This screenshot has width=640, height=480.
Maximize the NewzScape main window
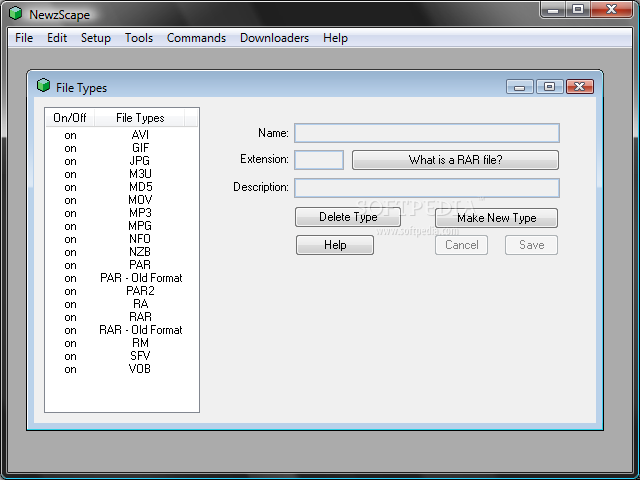578,9
